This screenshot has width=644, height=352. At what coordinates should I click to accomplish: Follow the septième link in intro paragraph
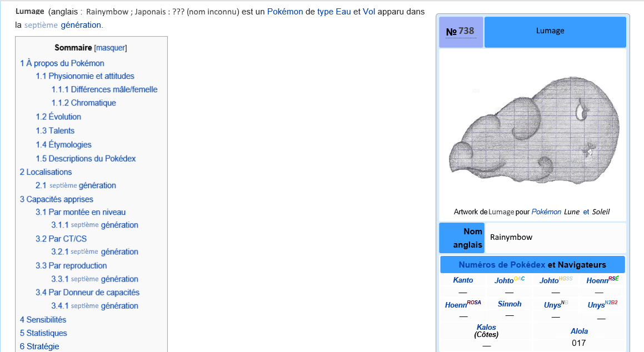pyautogui.click(x=41, y=25)
